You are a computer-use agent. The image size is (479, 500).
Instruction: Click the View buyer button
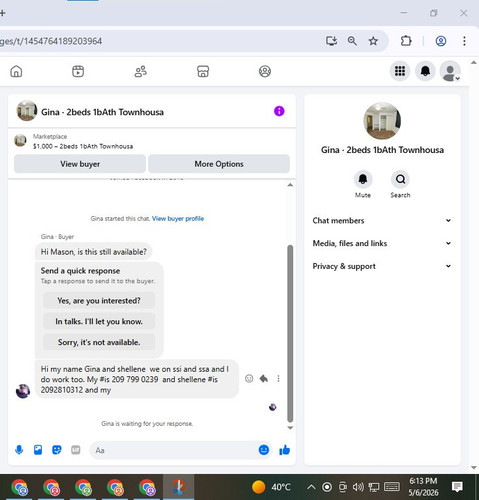tap(80, 164)
